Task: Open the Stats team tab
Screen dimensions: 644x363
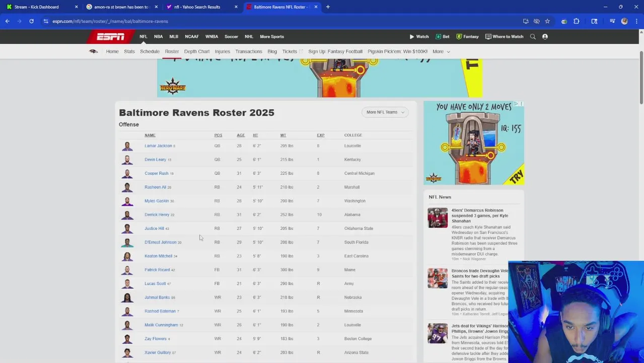Action: (x=129, y=51)
